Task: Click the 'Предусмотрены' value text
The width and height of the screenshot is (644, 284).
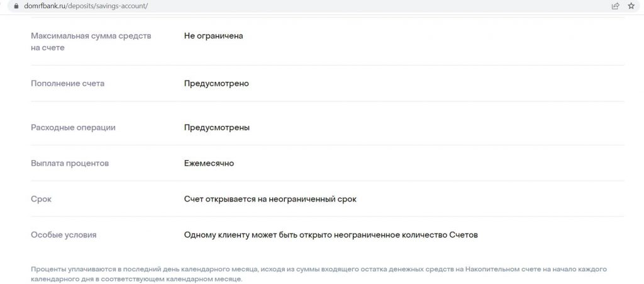Action: tap(217, 127)
